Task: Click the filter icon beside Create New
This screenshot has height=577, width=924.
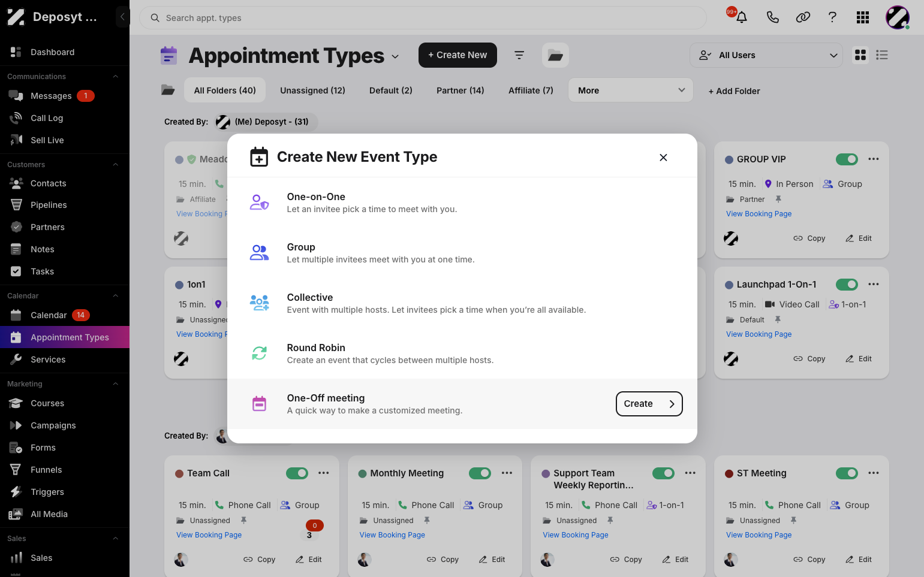Action: click(x=519, y=55)
